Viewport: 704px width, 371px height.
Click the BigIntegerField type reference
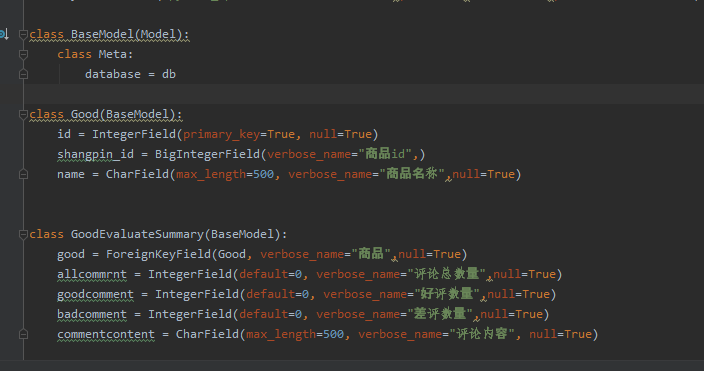(x=207, y=154)
